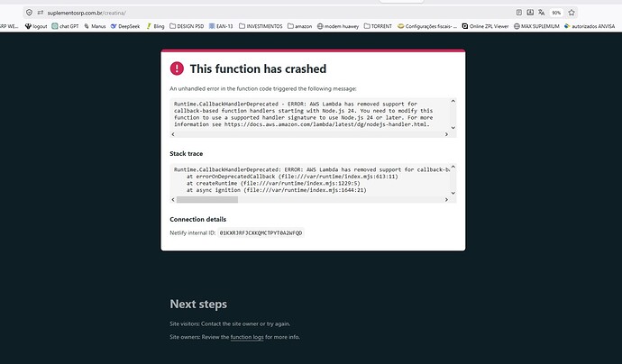The image size is (622, 364).
Task: Open the Bling bookmark
Action: 155,26
